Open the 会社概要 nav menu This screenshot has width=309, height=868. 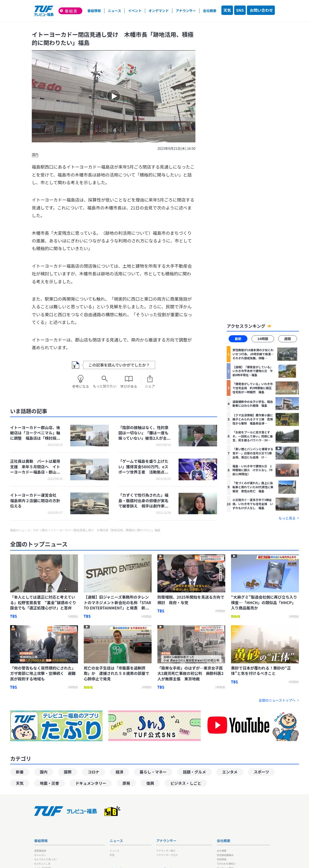click(x=209, y=11)
